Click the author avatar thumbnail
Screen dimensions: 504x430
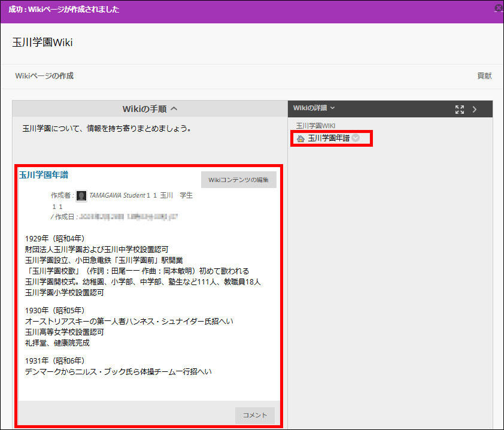(x=81, y=196)
